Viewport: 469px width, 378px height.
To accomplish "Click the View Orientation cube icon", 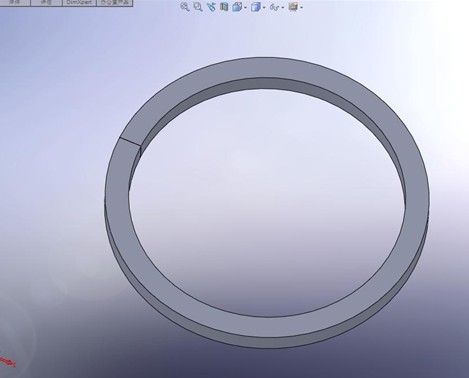I will click(237, 7).
